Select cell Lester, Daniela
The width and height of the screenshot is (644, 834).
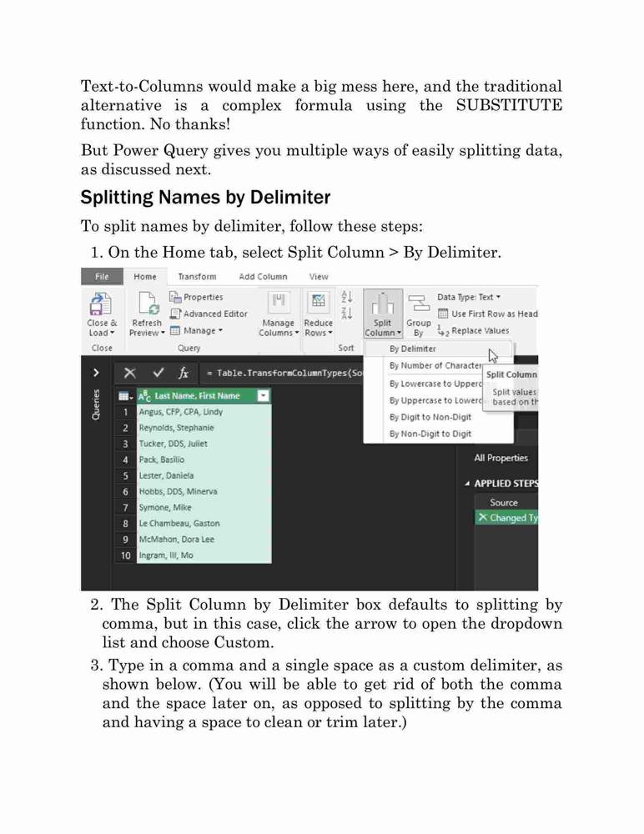pos(204,475)
